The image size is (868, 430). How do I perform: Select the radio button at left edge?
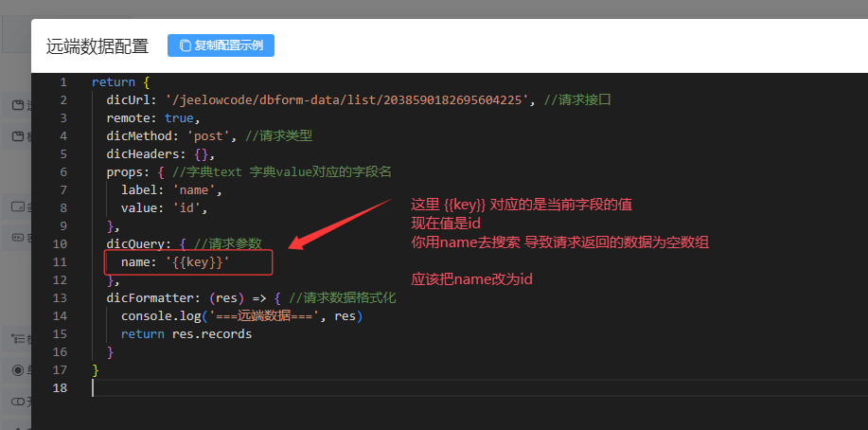[x=17, y=369]
